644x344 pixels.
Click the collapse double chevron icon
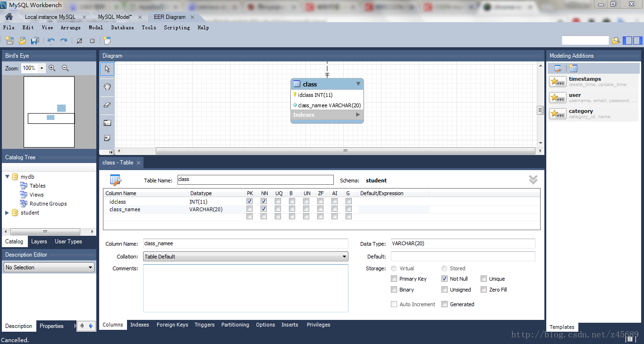(x=533, y=180)
